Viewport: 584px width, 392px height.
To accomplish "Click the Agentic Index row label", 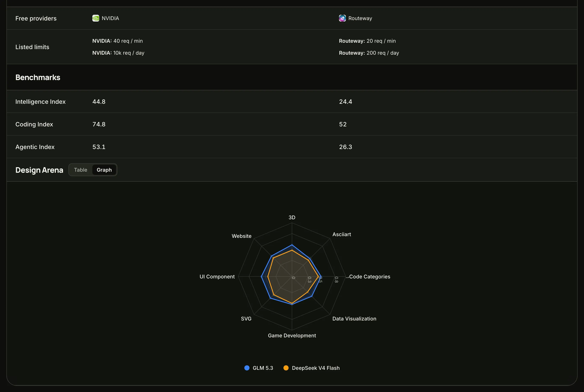I will [35, 147].
